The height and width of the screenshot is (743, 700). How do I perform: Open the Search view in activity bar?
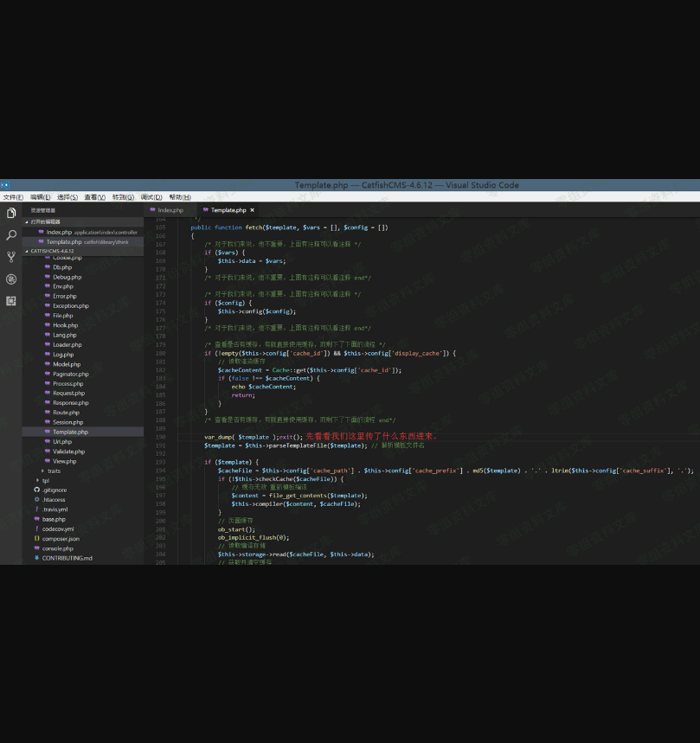tap(11, 235)
